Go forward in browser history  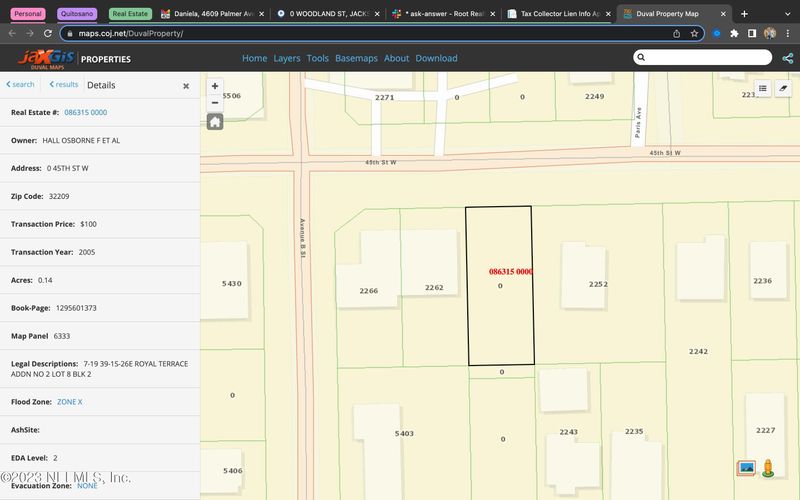click(x=30, y=33)
